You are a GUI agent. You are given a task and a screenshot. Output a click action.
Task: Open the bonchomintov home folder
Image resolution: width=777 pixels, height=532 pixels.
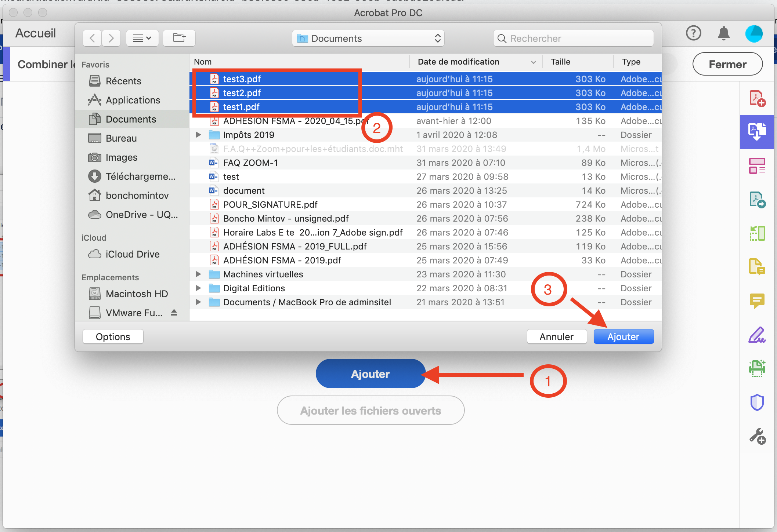[132, 195]
